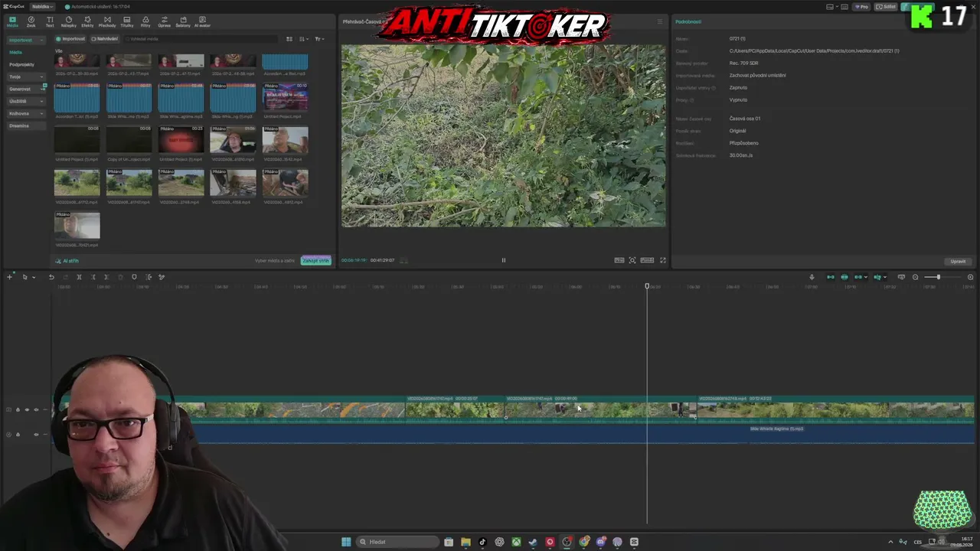980x551 pixels.
Task: Open the Média tab in top toolbar
Action: pos(12,21)
